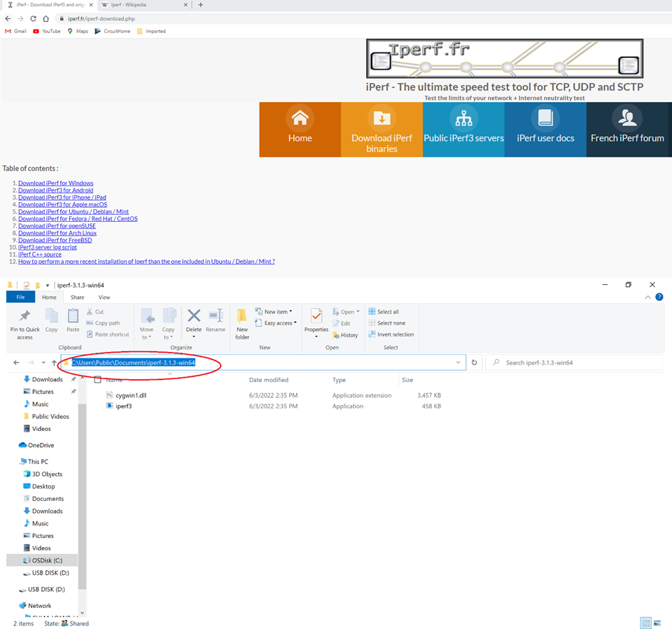Click the Public iPerf3 servers menu button

click(x=463, y=129)
